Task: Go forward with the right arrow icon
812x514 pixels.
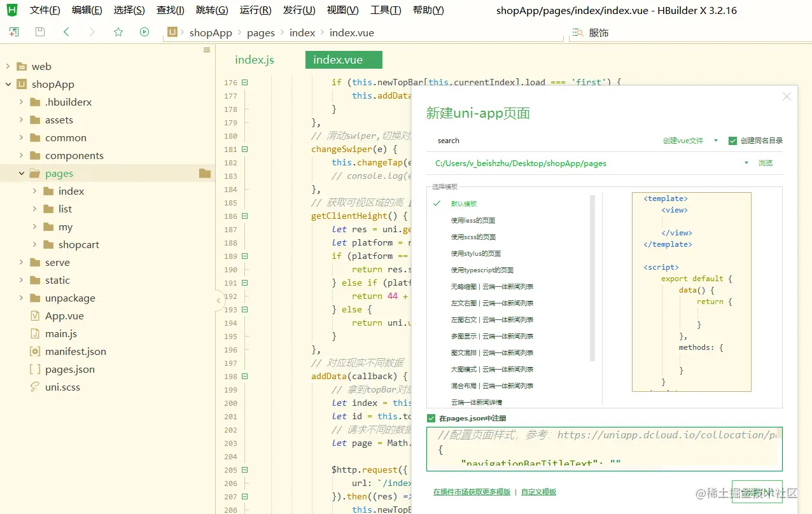Action: point(92,32)
